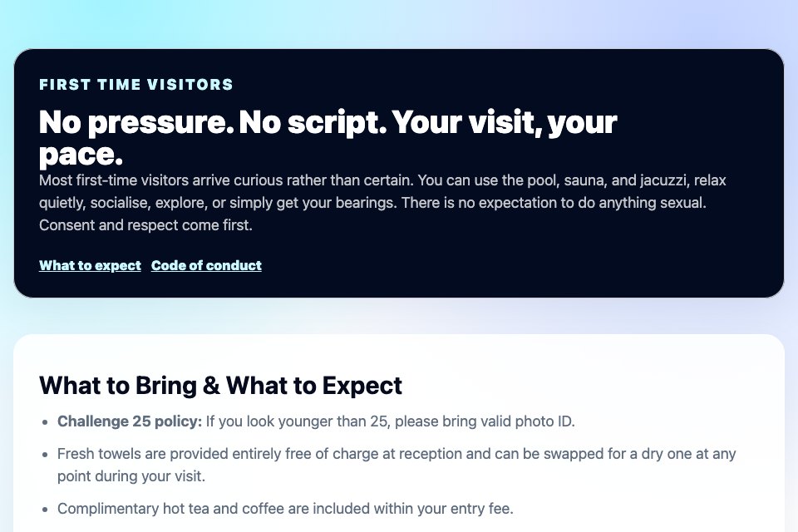Open the What to expect link

90,265
